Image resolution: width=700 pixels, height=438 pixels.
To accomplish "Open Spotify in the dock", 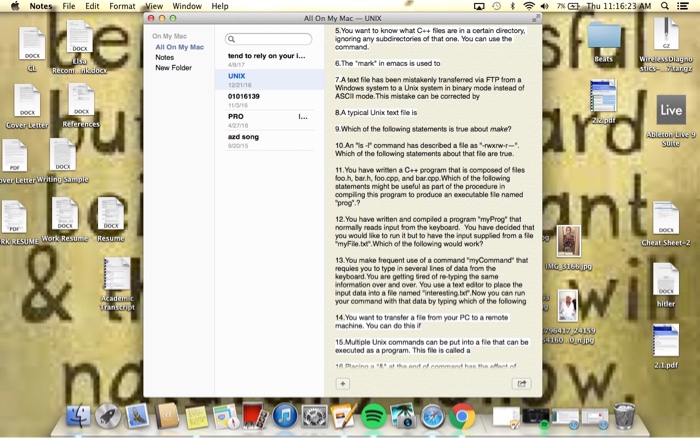I will tap(374, 416).
